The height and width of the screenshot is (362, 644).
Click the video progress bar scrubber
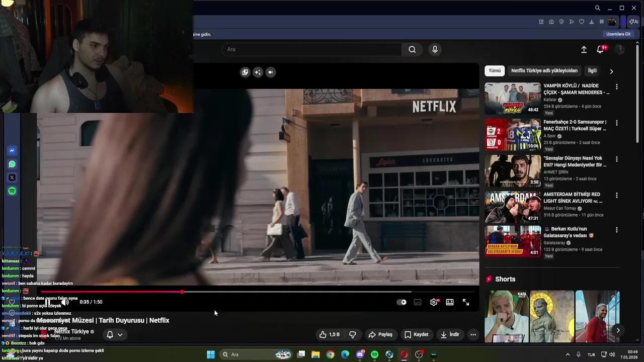tap(182, 292)
